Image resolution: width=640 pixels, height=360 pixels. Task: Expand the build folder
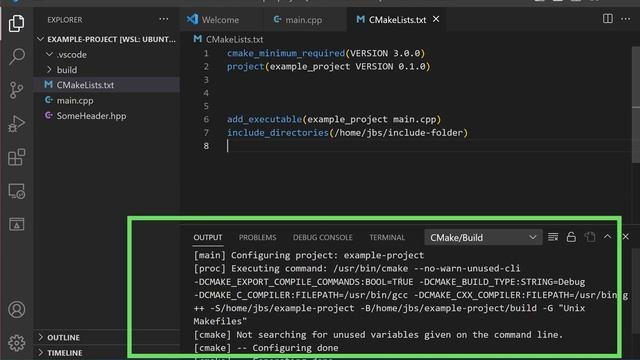pos(107,70)
